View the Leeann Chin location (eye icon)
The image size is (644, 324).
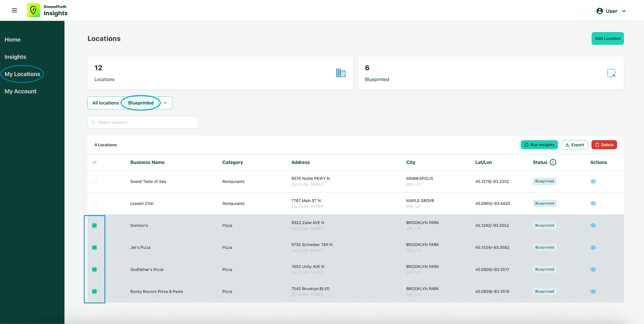point(593,203)
